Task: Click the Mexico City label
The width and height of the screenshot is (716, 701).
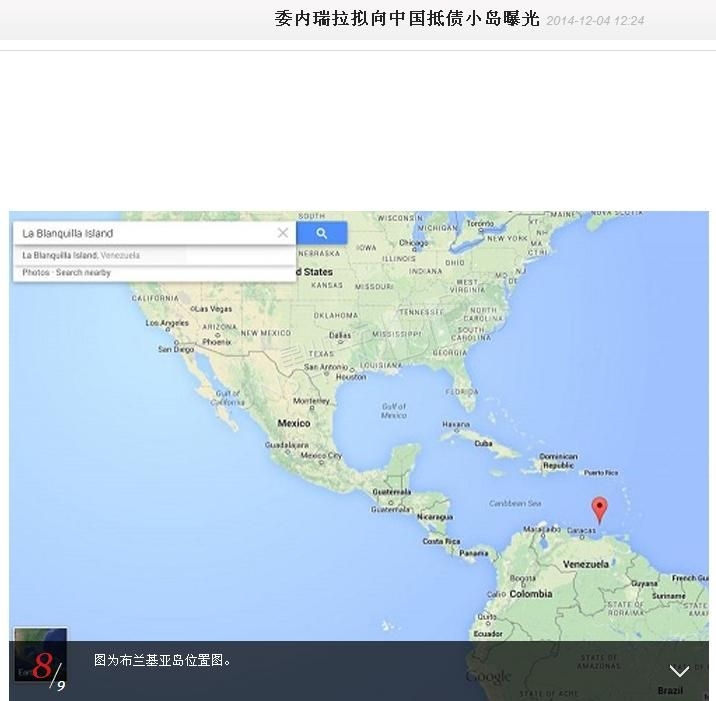Action: 321,455
